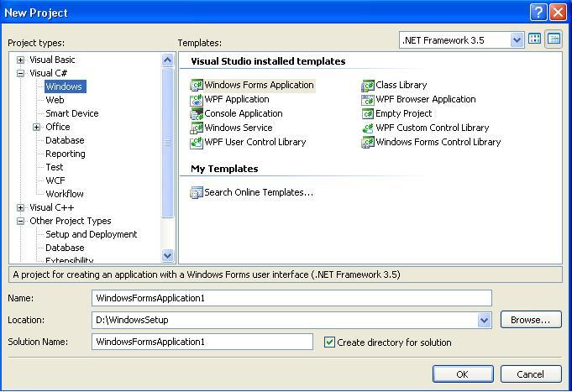Select the Smart Device project type

[72, 113]
